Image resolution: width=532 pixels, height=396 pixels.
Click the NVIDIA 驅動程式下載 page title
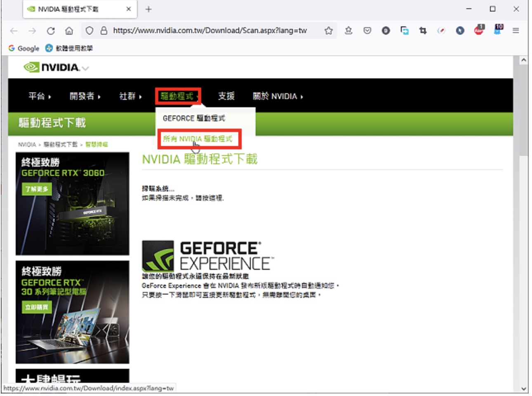tap(200, 159)
